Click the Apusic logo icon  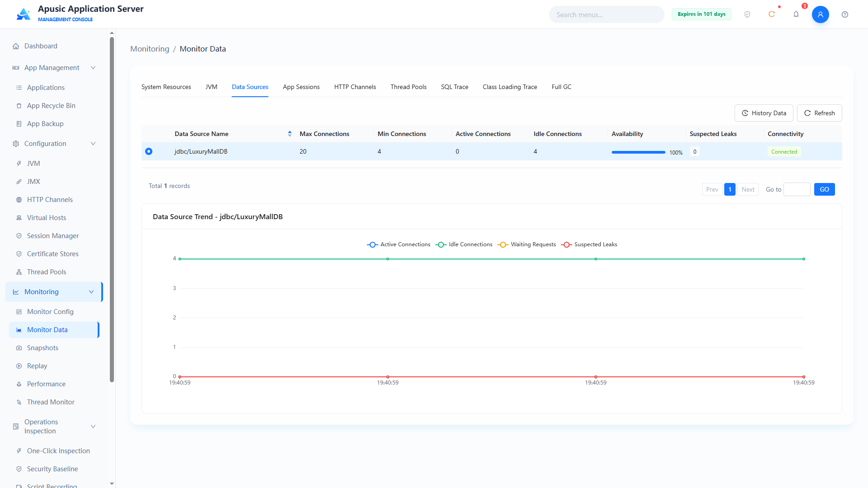coord(24,14)
